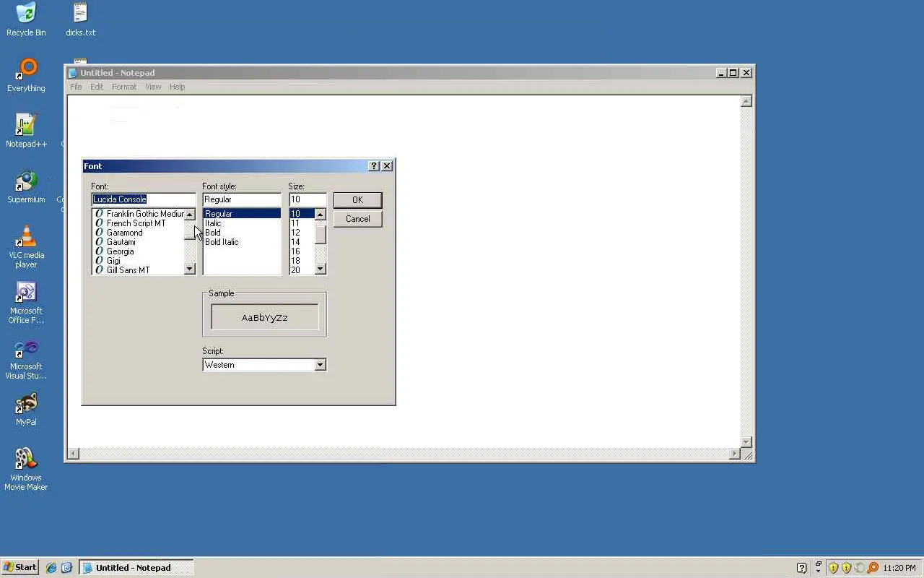Click the help question mark icon in the taskbar tray
The height and width of the screenshot is (578, 924).
801,568
